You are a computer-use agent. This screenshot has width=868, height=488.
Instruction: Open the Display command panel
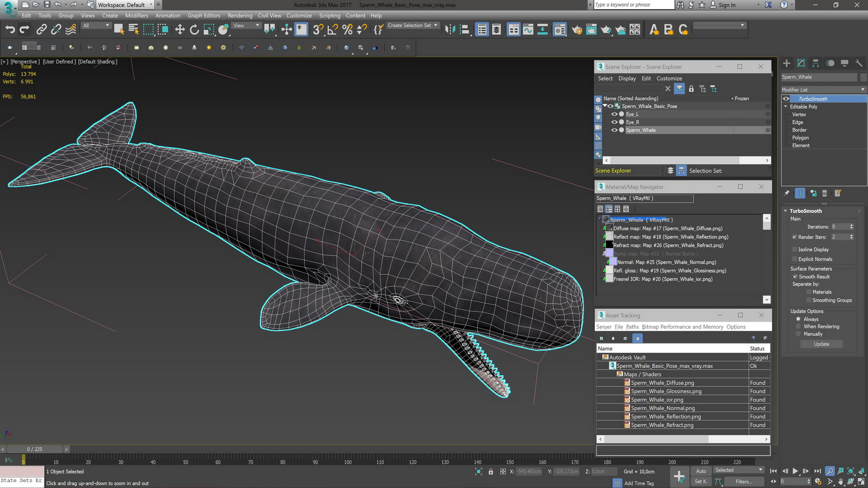tap(844, 63)
